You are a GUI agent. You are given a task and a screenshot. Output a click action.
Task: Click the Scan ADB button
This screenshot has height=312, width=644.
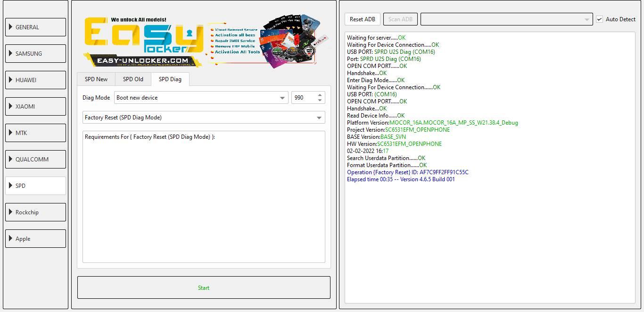point(400,19)
